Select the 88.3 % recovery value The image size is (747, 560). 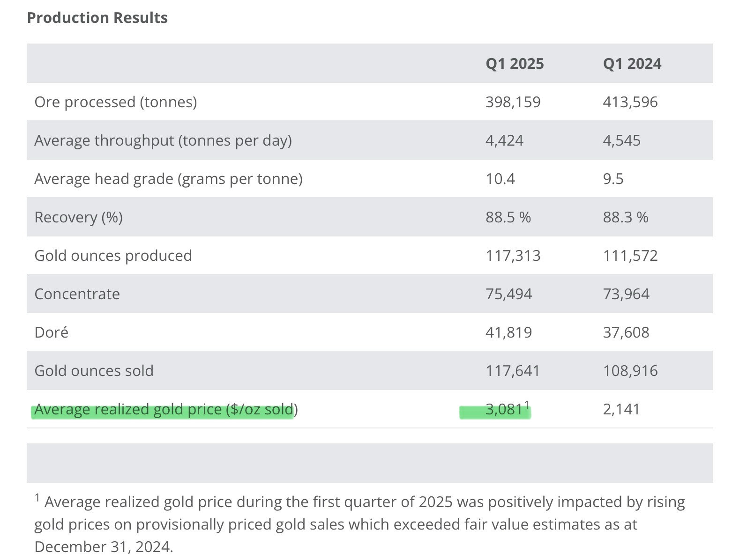coord(625,217)
